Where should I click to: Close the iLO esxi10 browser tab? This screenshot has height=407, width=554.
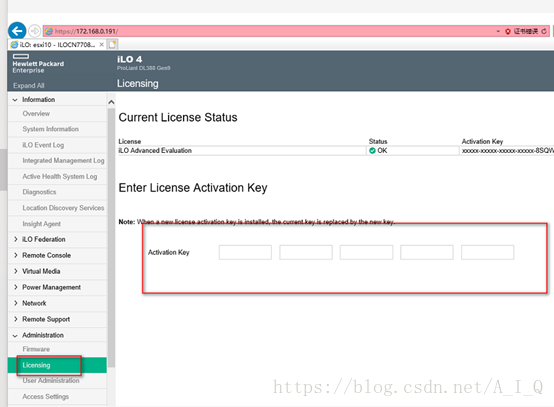(x=101, y=45)
